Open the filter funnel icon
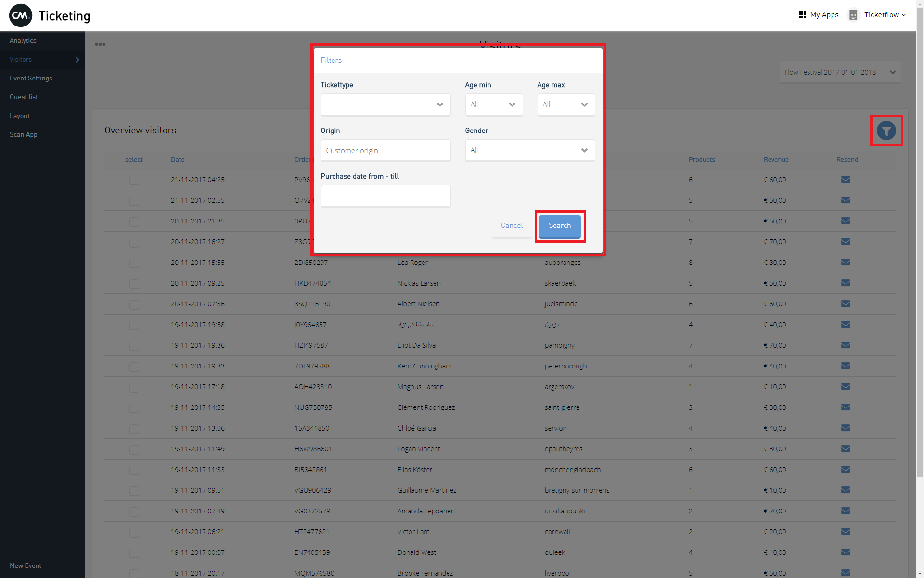924x578 pixels. click(x=886, y=131)
